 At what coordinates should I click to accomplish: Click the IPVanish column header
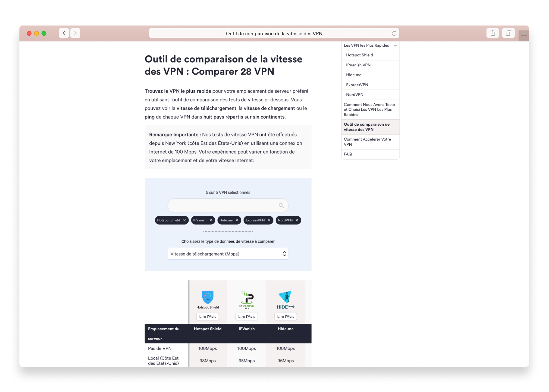246,329
